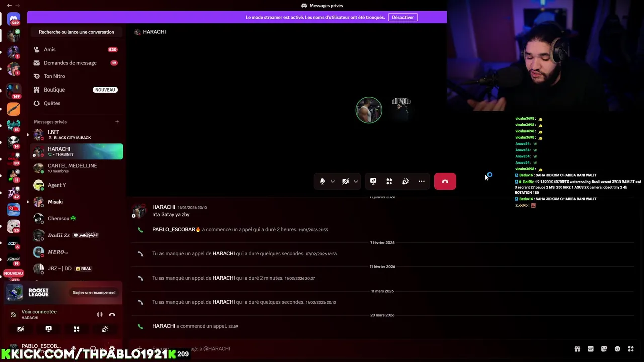Screen dimensions: 644x362
Task: Open the Discord home button in server bar
Action: [x=14, y=19]
